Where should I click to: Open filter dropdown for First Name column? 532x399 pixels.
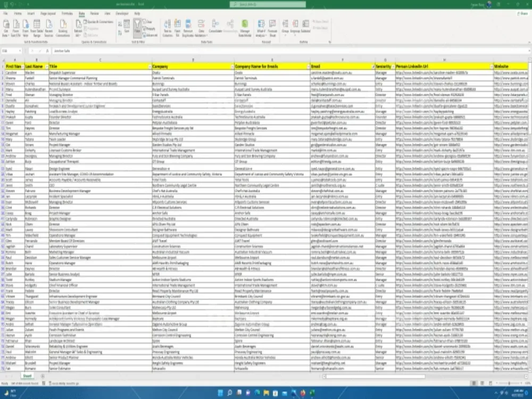(23, 67)
